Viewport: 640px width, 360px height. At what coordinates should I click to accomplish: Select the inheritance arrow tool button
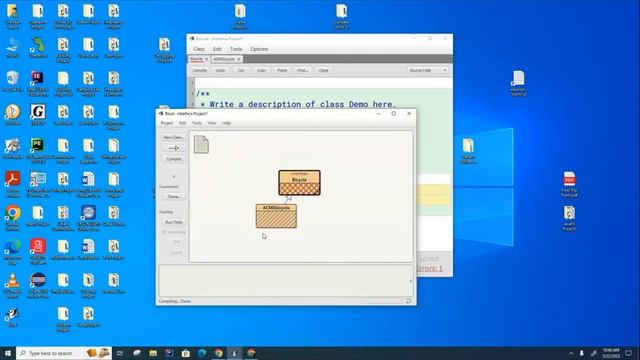(x=173, y=148)
